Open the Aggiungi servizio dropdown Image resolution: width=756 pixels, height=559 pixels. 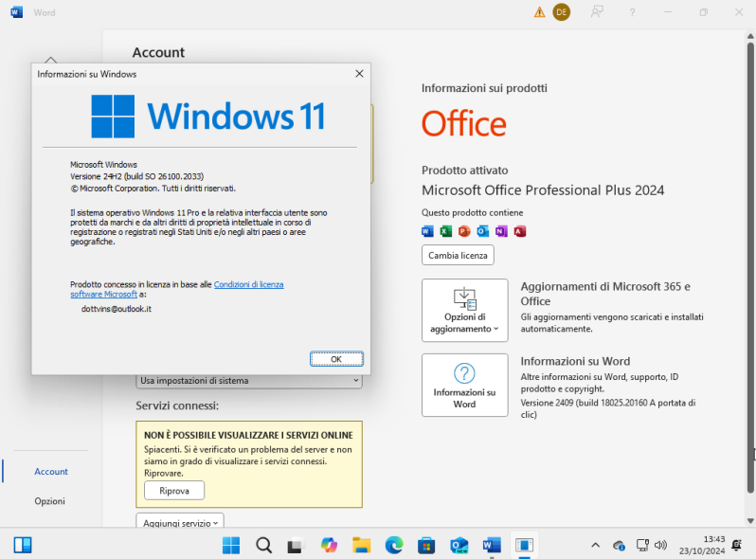tap(180, 522)
